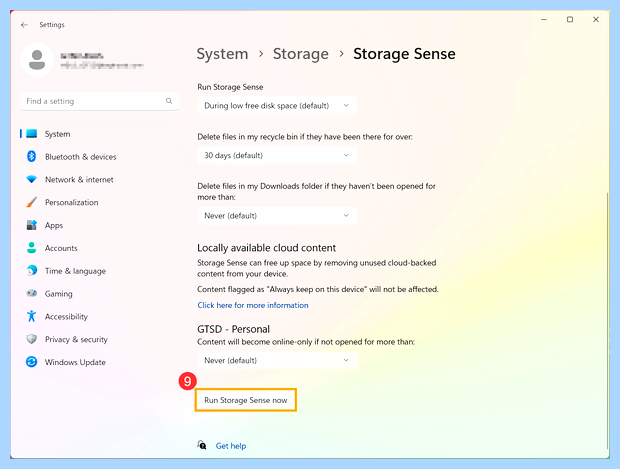Open Personalization settings
The width and height of the screenshot is (620, 469).
pos(99,202)
